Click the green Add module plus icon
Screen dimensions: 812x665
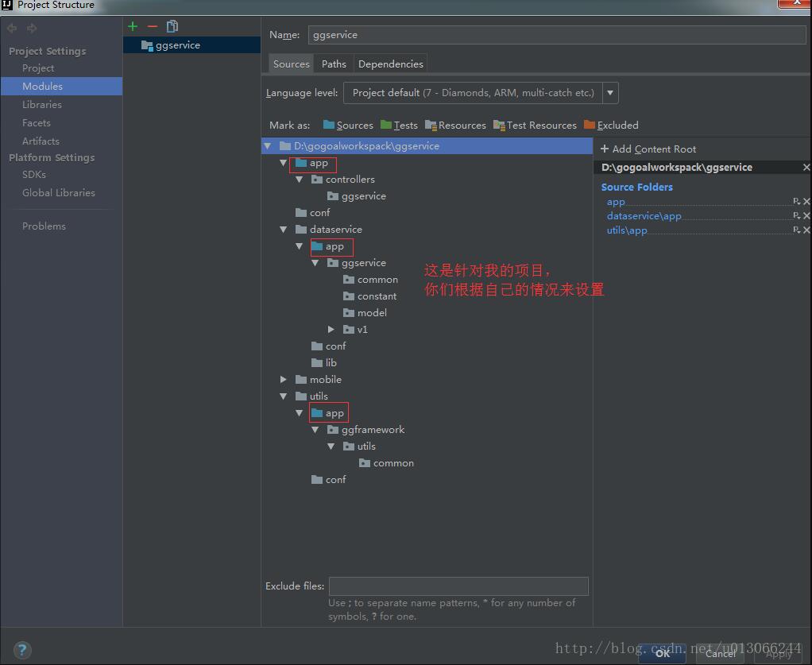(133, 26)
